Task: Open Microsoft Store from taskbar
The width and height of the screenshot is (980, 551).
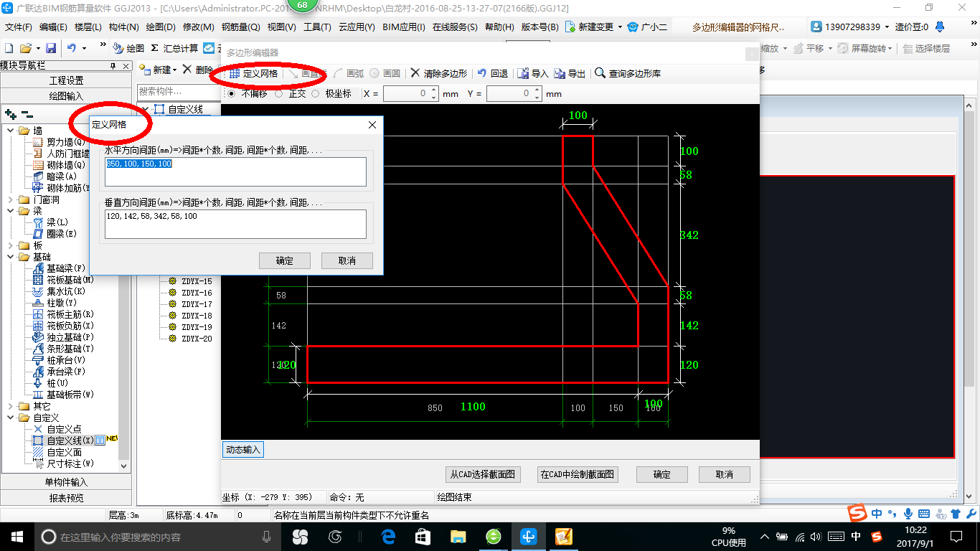Action: [423, 536]
